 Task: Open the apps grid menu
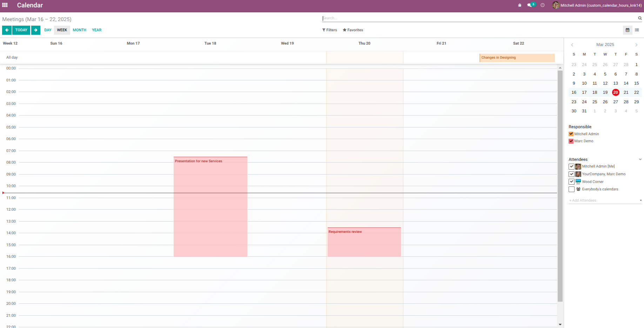coord(5,5)
